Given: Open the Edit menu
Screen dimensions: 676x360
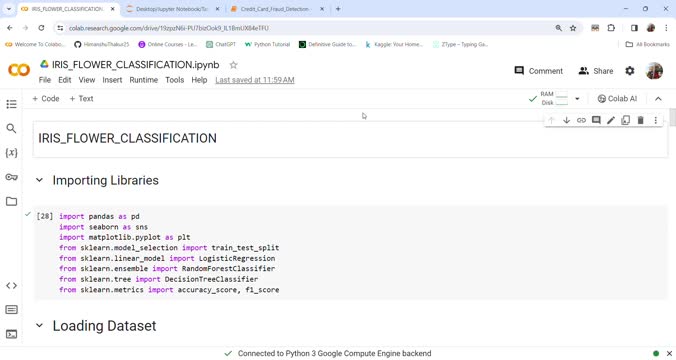Looking at the screenshot, I should click(65, 80).
